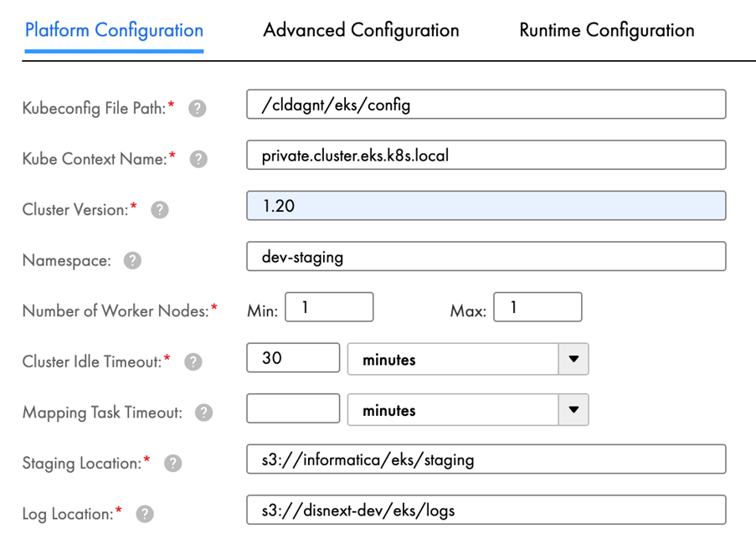
Task: Click the empty Mapping Task Timeout field
Action: 293,409
